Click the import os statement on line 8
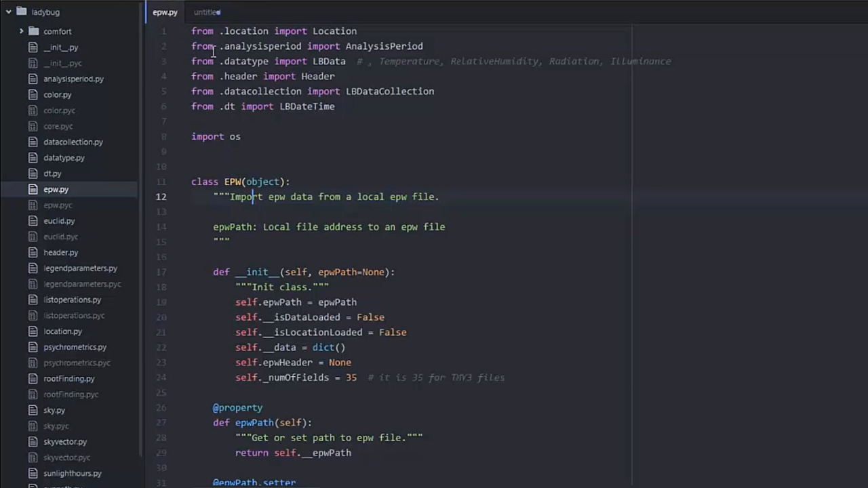 [x=216, y=136]
